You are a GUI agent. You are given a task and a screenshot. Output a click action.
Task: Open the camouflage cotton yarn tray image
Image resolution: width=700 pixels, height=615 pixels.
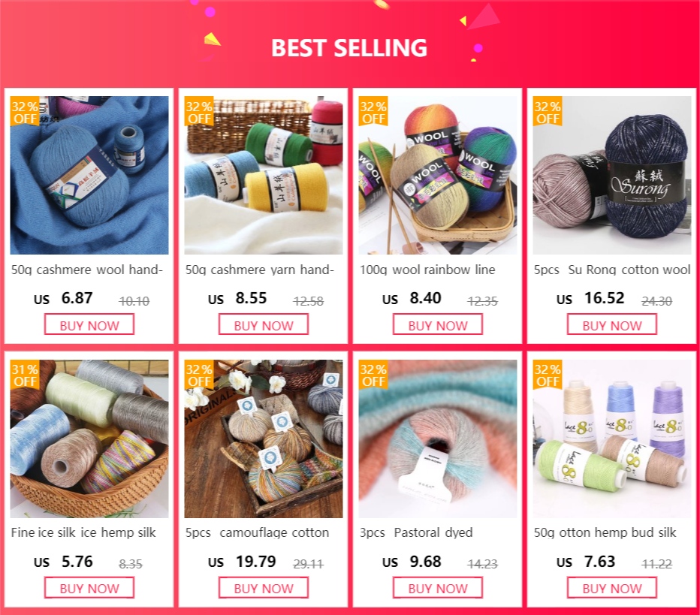(x=264, y=439)
